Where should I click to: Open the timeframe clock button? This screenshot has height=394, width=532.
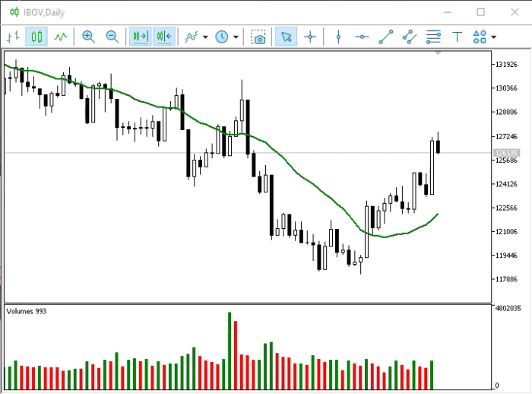pyautogui.click(x=222, y=37)
